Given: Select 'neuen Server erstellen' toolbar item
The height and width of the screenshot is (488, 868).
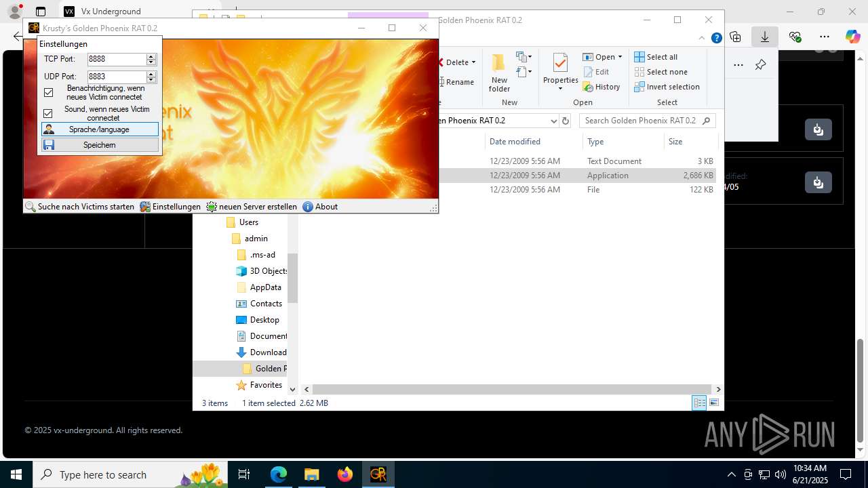Looking at the screenshot, I should 252,207.
